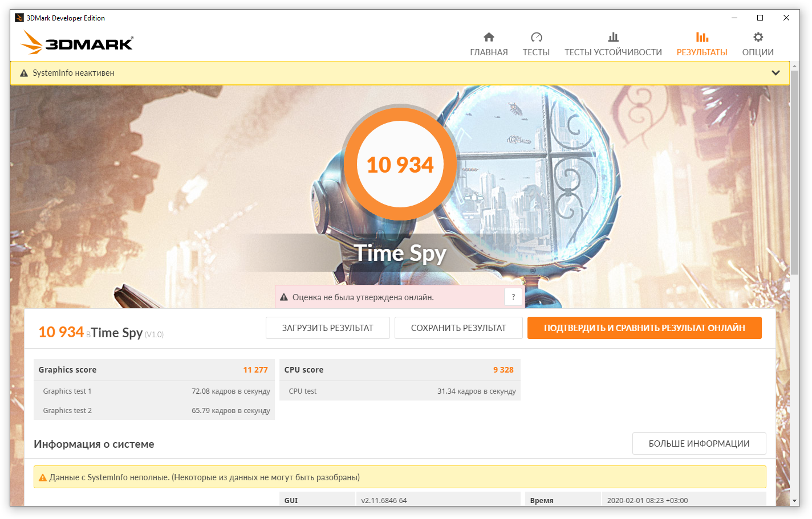Click the 31.34 кадров в секунду value
This screenshot has height=519, width=812.
[477, 391]
